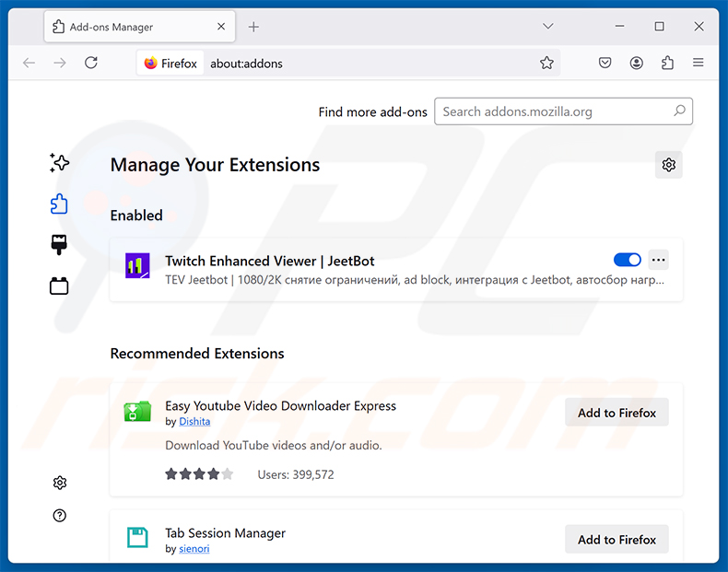
Task: Maximize the Firefox window
Action: point(659,27)
